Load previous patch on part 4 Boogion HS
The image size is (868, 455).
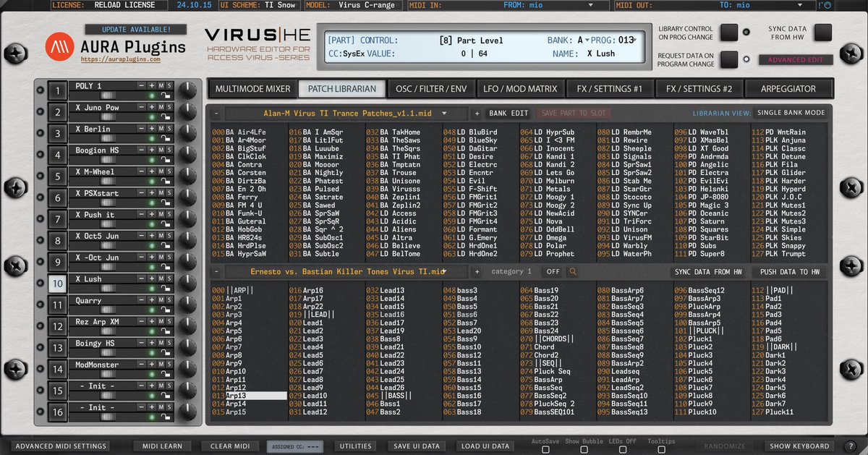[142, 150]
